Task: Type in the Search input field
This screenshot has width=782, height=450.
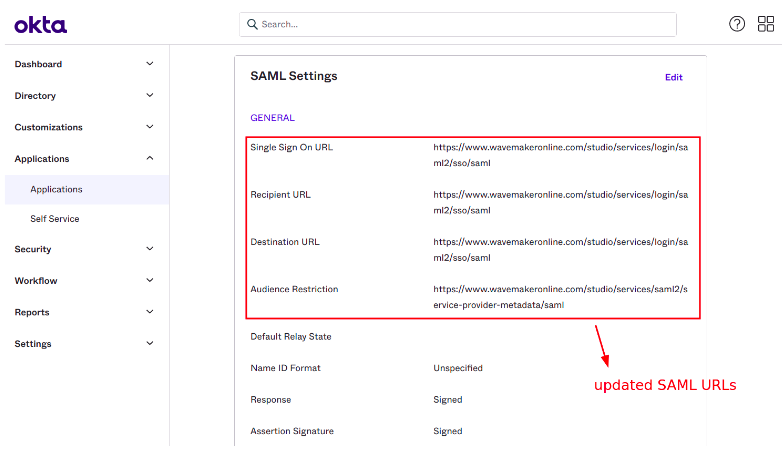Action: (460, 24)
